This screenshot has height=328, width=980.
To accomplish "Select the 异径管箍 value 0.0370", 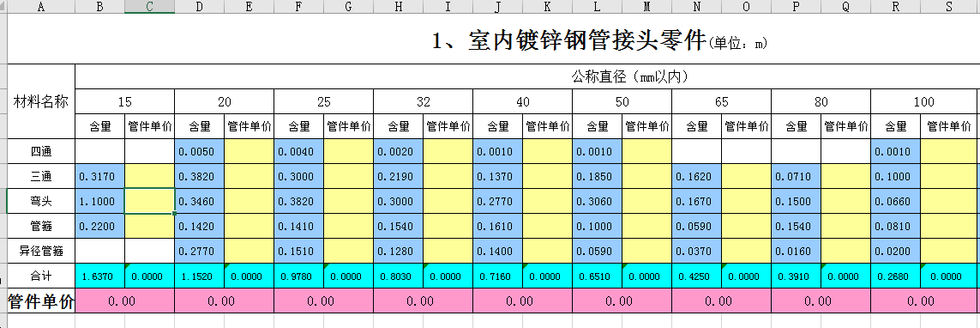I will pyautogui.click(x=696, y=251).
